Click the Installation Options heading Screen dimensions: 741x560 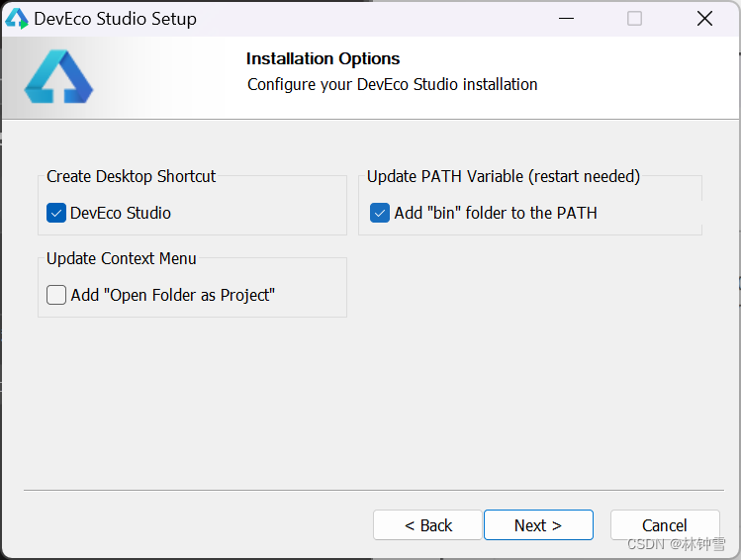[323, 58]
